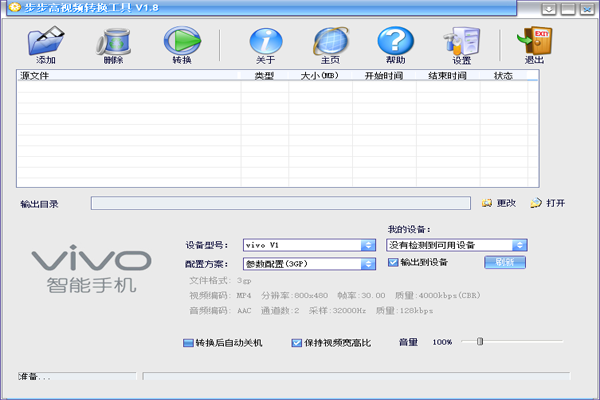This screenshot has height=400, width=600.
Task: Start conversion with the 转换 play icon
Action: click(x=182, y=41)
